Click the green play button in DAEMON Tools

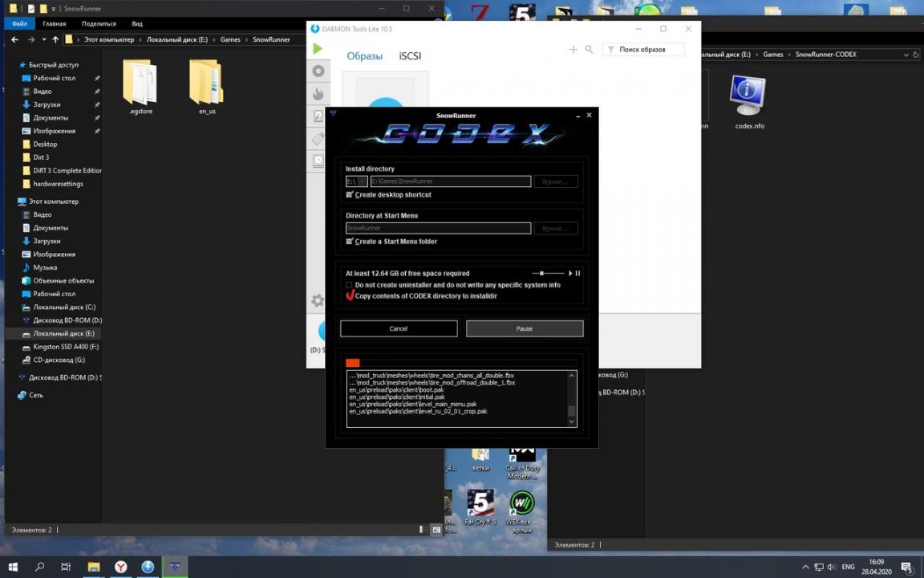tap(318, 49)
